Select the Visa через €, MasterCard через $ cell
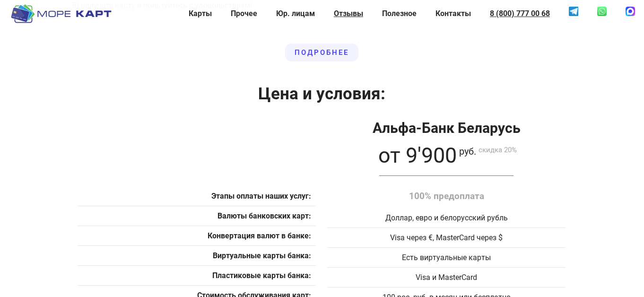Image resolution: width=644 pixels, height=297 pixels. coord(446,237)
